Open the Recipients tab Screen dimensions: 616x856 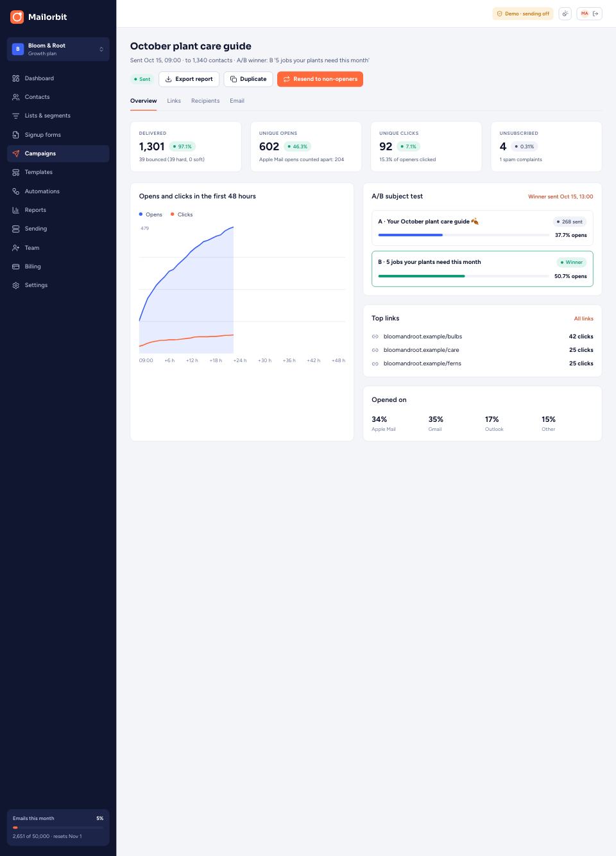(x=205, y=101)
